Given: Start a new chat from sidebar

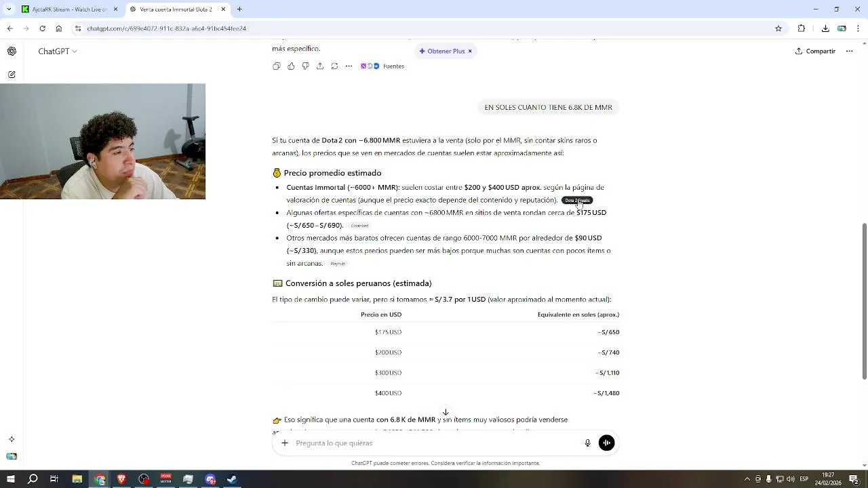Looking at the screenshot, I should (x=12, y=75).
